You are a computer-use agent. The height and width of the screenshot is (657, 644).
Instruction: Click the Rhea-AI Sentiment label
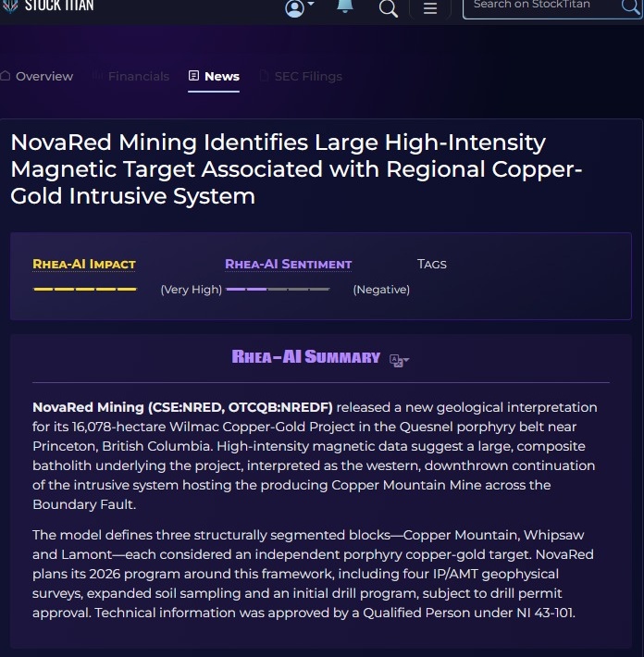[x=289, y=264]
